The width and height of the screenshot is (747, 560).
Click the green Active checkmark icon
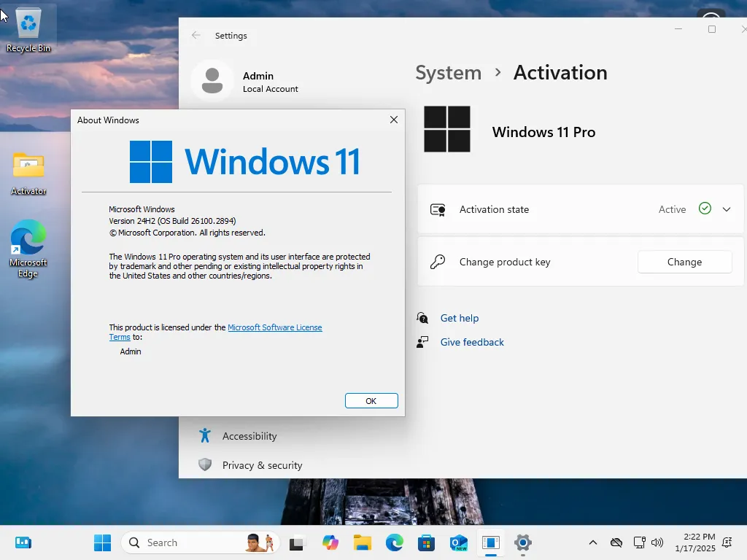pos(705,209)
